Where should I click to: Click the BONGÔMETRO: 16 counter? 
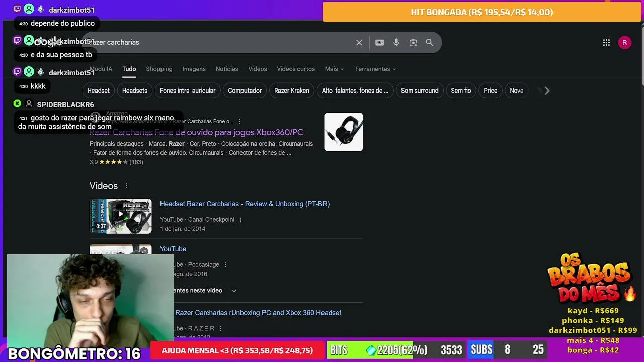[74, 353]
